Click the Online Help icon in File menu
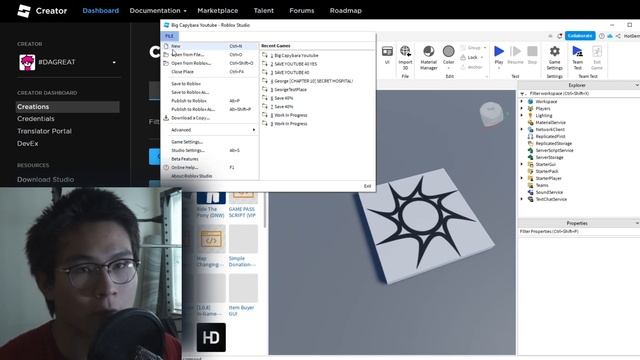This screenshot has width=640, height=360. [x=166, y=167]
